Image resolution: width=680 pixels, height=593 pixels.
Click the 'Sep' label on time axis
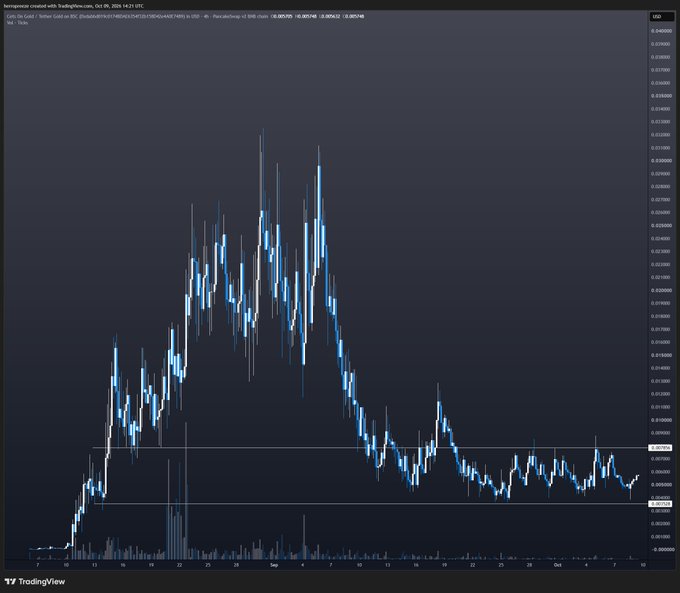pos(274,565)
